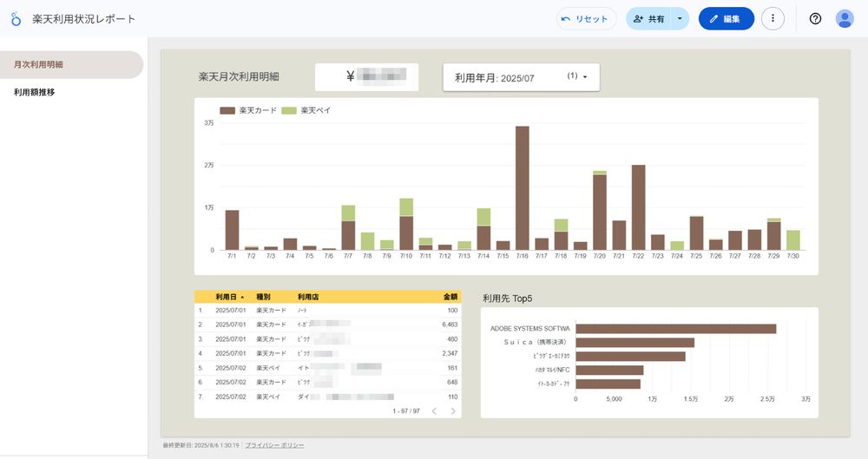Click the ADOBE SYSTEMS SOFTWA bar
Screen dimensions: 868x459
tap(676, 329)
